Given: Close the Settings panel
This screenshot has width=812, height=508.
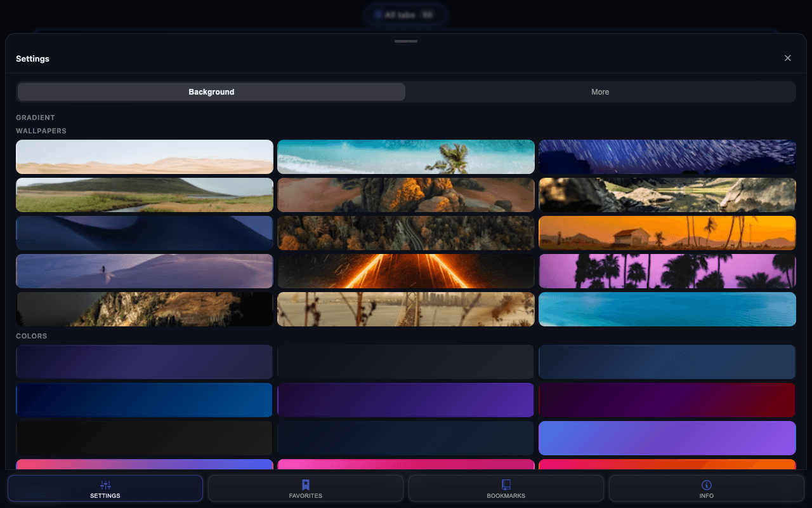Looking at the screenshot, I should [x=788, y=58].
